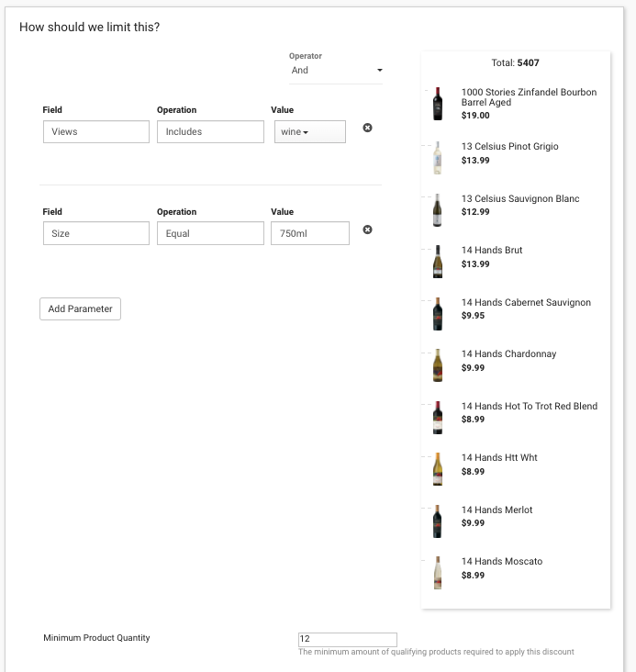Screen dimensions: 636x672
Task: Remove the Size parameter row
Action: coord(367,230)
